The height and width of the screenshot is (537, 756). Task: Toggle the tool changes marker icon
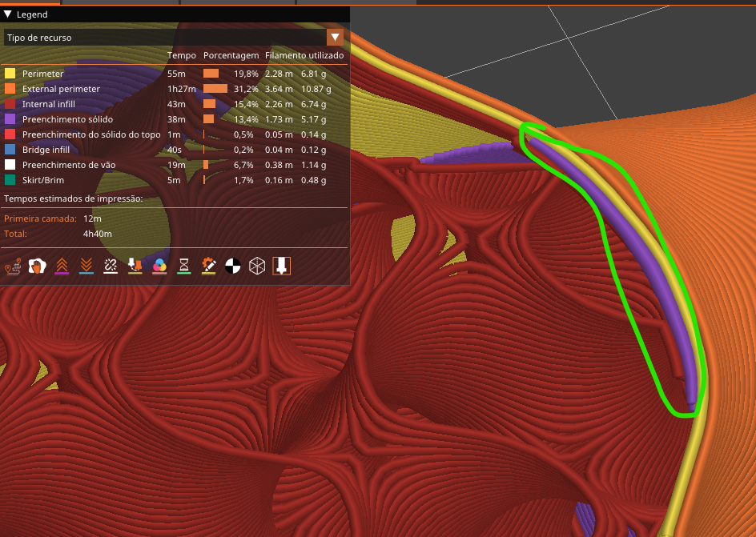tap(135, 265)
